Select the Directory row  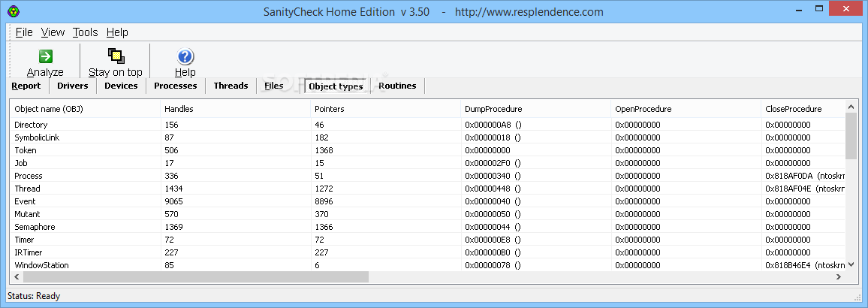428,125
